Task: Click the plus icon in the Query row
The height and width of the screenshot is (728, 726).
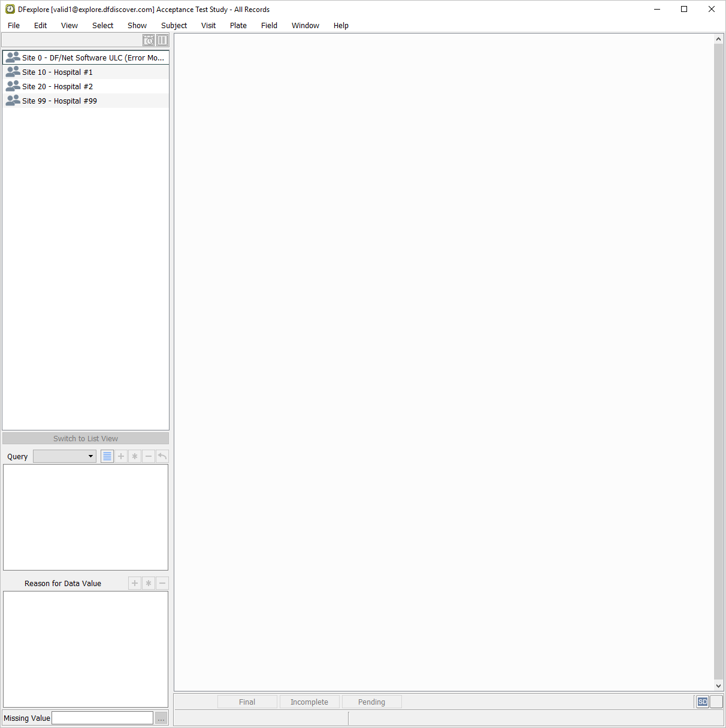Action: pos(121,456)
